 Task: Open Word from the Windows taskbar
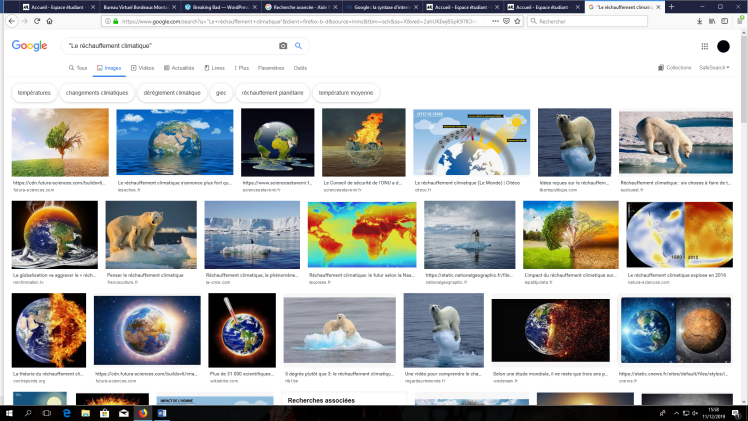click(161, 412)
